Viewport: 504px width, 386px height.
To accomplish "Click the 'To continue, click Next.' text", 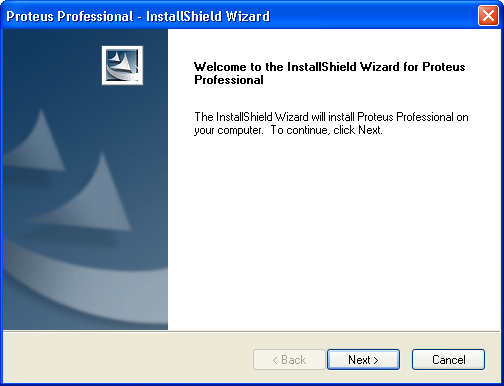I will click(327, 130).
